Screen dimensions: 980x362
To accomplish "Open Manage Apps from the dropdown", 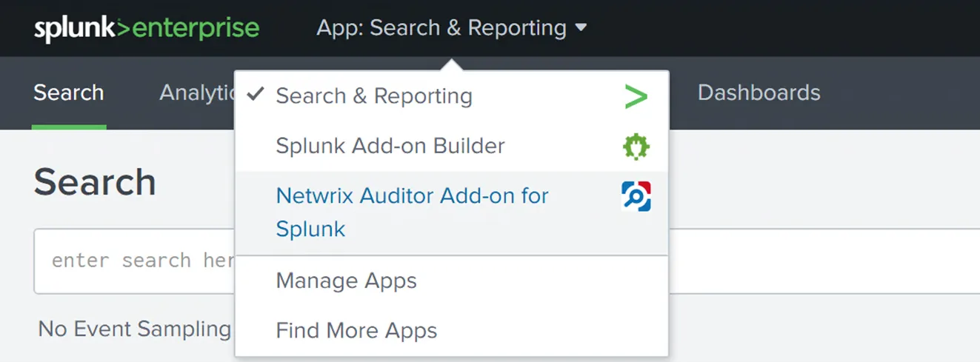I will tap(452, 281).
